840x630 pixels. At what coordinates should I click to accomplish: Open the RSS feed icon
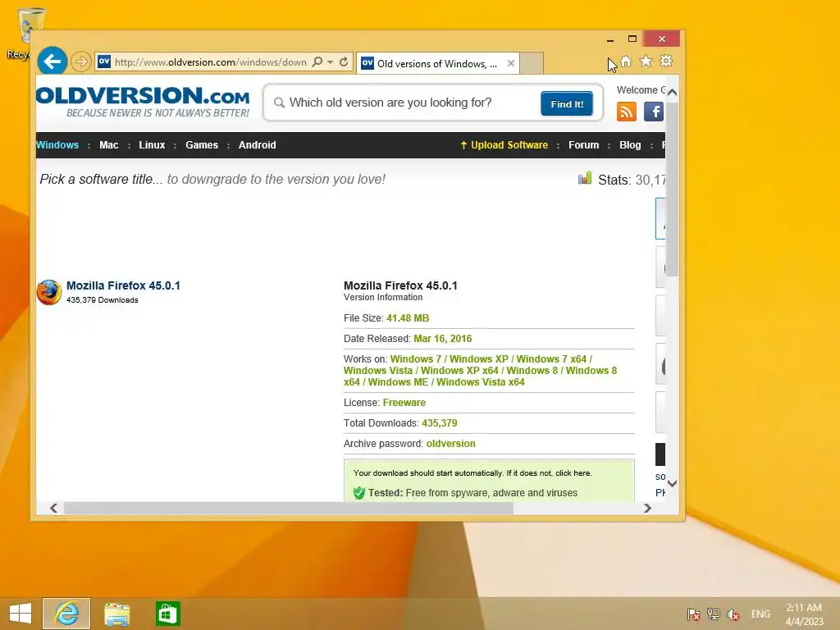click(x=626, y=112)
